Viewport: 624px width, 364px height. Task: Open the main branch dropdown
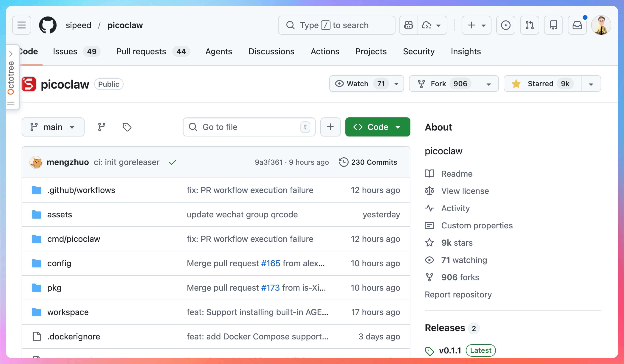(x=53, y=127)
